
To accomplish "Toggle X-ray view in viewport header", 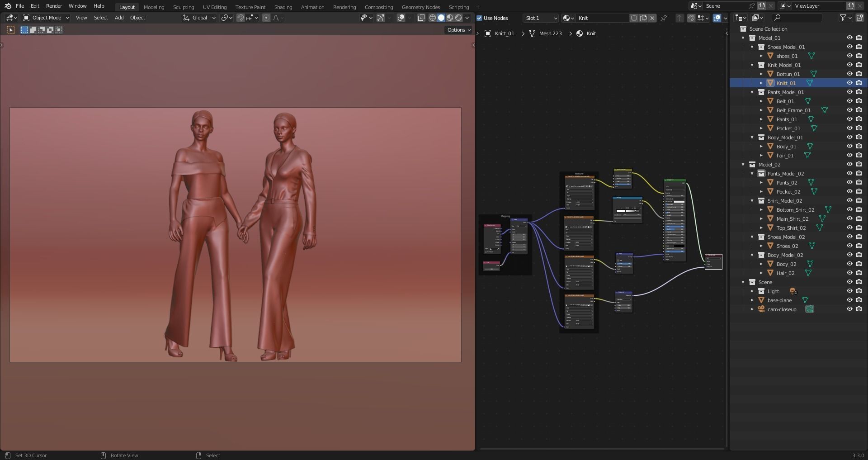I will [421, 18].
